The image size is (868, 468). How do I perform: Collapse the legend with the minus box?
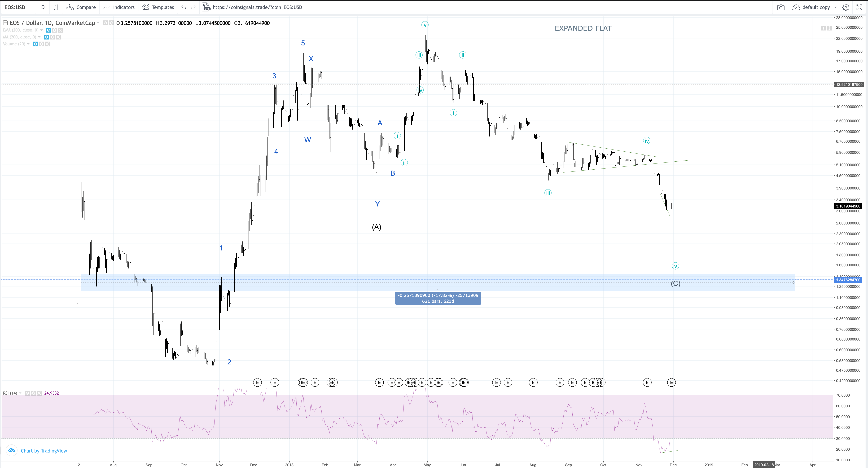point(5,23)
